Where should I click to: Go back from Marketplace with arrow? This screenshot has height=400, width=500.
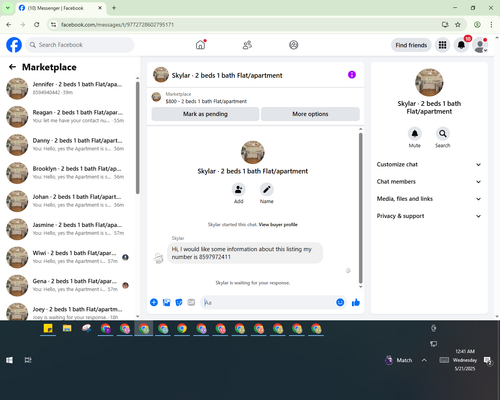point(12,67)
